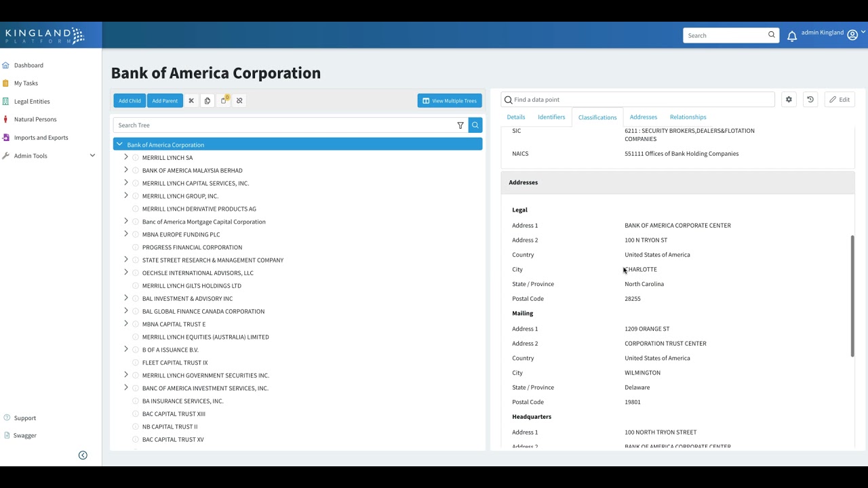
Task: Open My Tasks in sidebar
Action: (x=26, y=83)
